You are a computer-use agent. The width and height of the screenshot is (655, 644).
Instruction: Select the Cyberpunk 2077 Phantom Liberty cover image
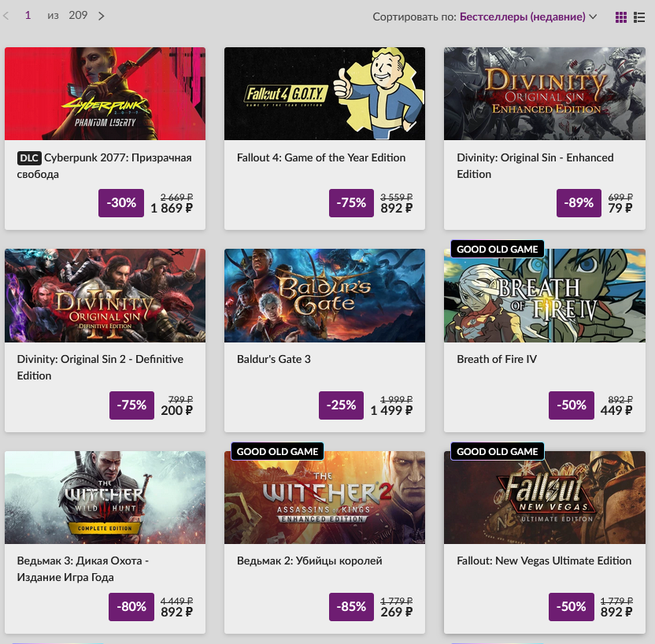pos(105,94)
